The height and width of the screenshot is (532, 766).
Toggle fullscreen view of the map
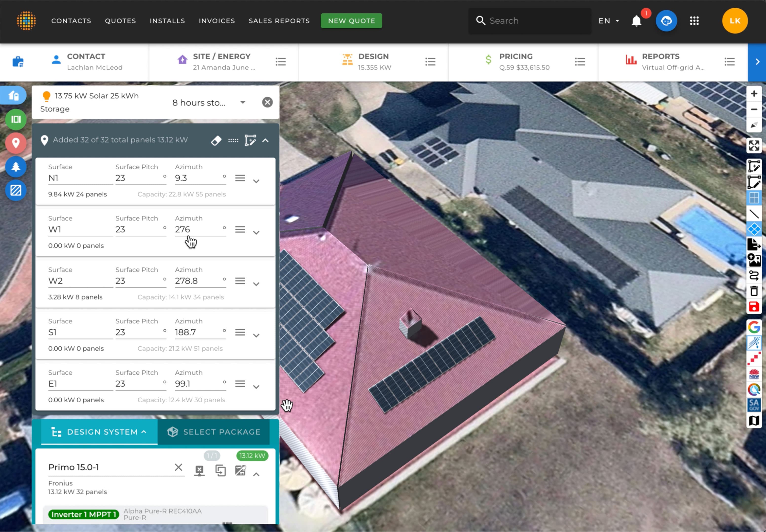pyautogui.click(x=755, y=146)
